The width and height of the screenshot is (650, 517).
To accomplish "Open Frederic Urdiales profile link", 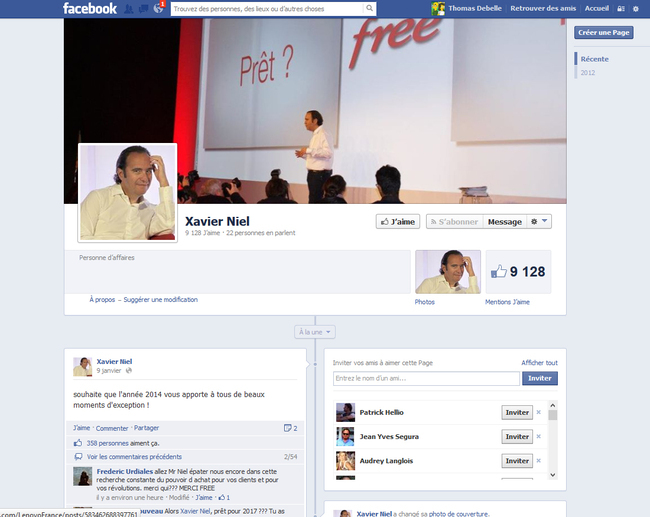I will click(124, 471).
